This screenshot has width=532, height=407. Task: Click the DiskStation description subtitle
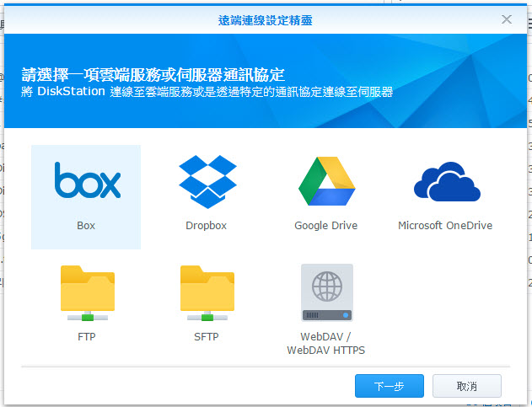(207, 91)
